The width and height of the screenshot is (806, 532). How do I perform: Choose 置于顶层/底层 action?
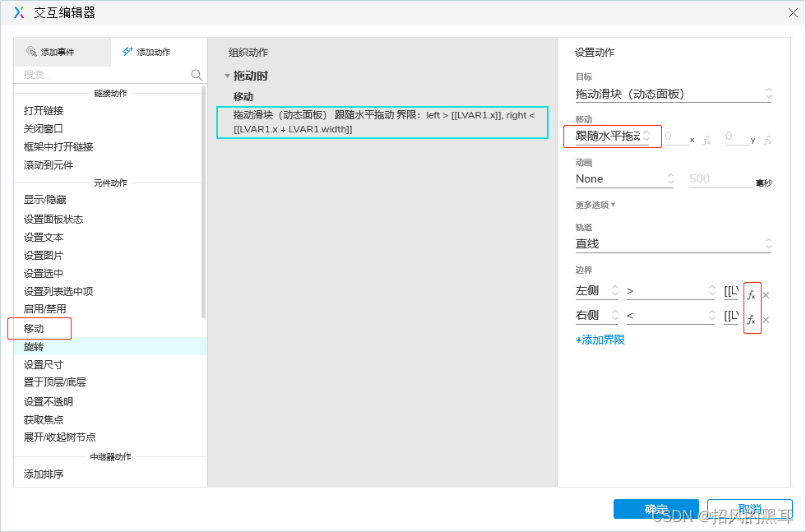click(55, 382)
